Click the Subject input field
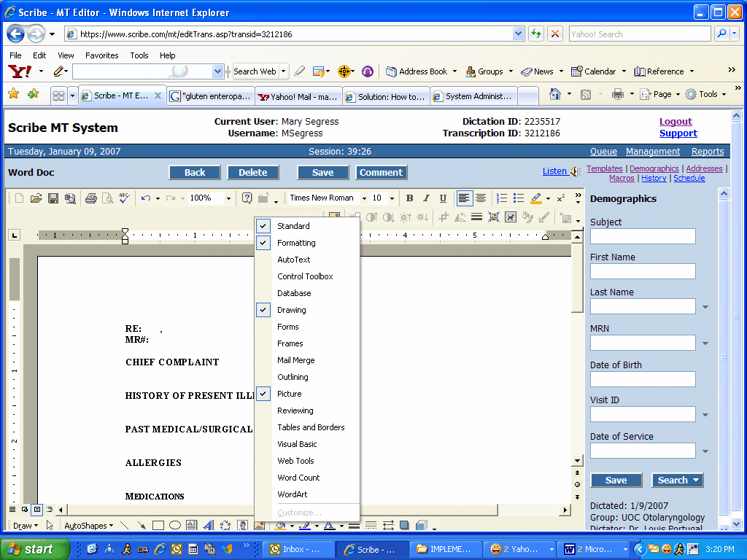 643,236
